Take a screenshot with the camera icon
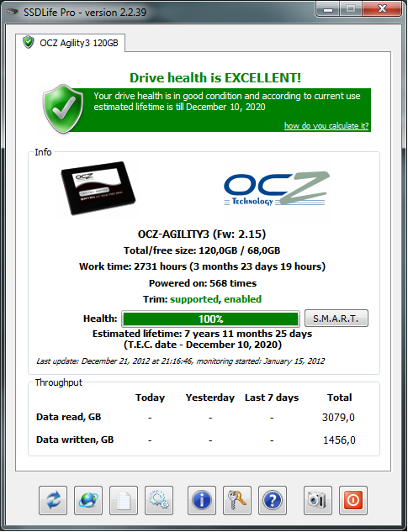This screenshot has height=532, width=408. pyautogui.click(x=318, y=500)
